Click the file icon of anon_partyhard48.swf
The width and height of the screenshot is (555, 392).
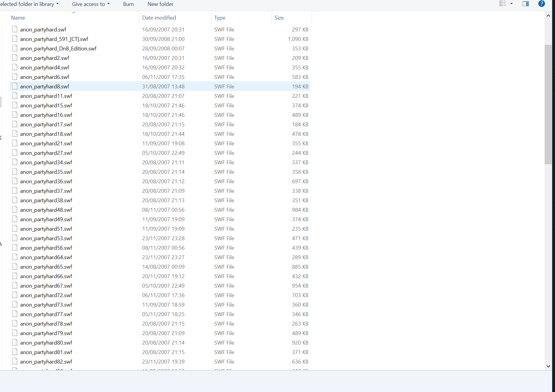tap(15, 209)
